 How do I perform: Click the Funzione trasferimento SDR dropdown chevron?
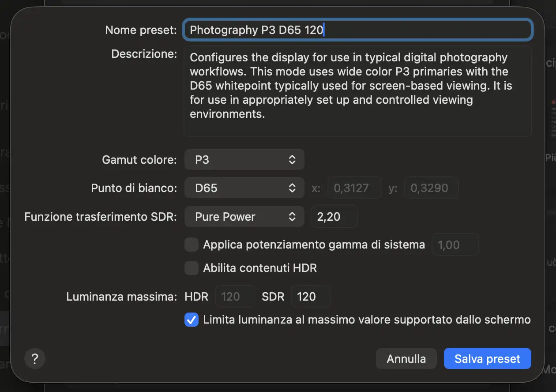[293, 216]
